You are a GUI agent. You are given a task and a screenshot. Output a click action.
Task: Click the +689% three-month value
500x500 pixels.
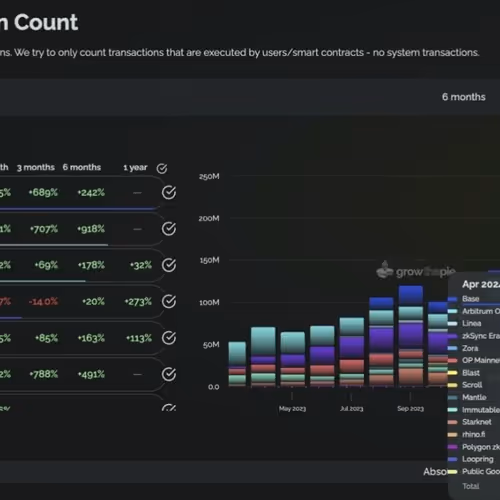43,192
